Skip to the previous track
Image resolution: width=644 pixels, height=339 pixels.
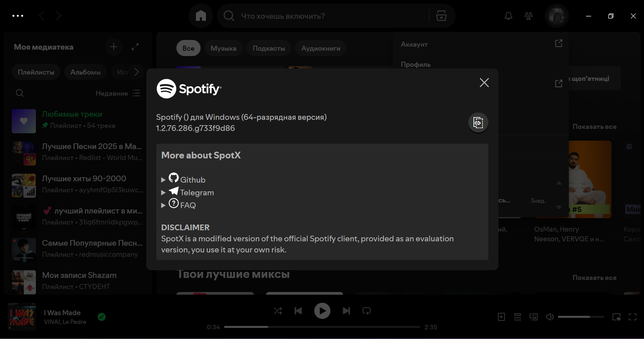click(x=298, y=311)
